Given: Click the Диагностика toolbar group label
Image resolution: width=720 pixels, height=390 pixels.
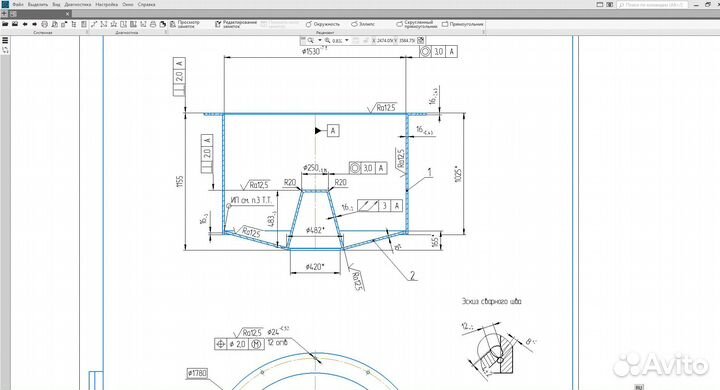Looking at the screenshot, I should [x=126, y=33].
